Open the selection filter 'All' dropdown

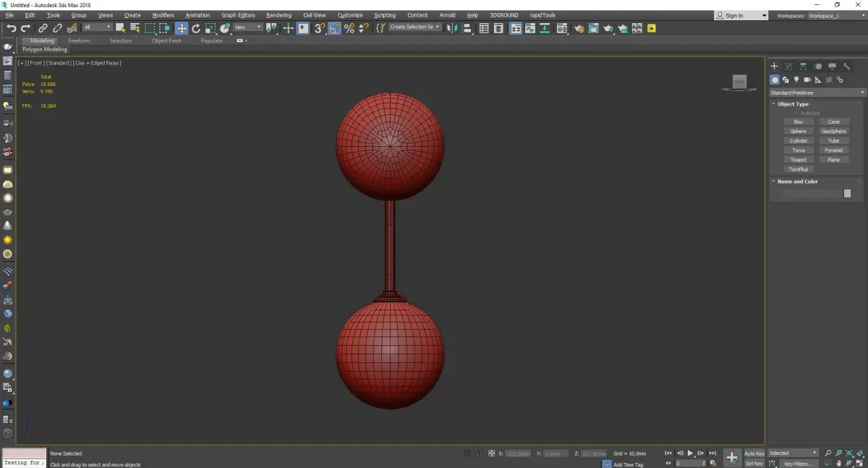[97, 27]
